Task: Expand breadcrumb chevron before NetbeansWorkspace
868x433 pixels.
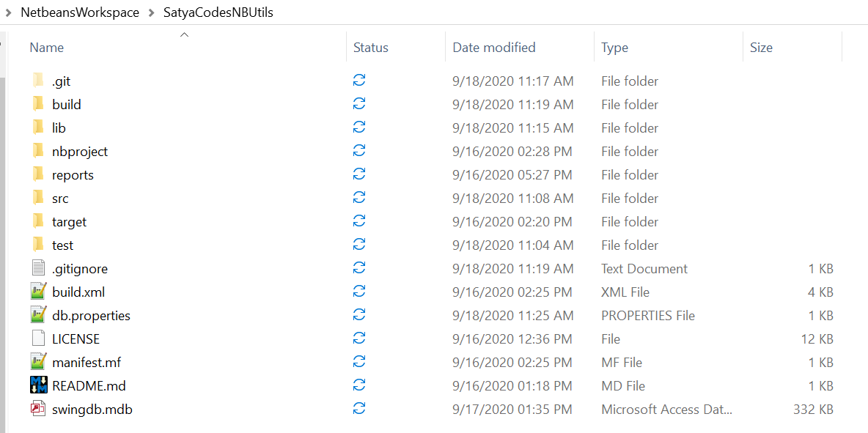Action: (x=7, y=12)
